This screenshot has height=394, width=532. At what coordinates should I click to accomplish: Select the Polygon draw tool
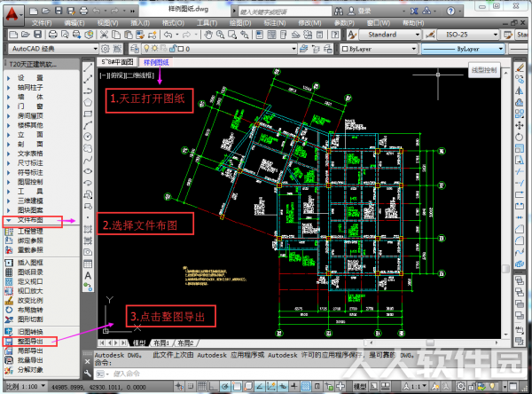pyautogui.click(x=88, y=102)
